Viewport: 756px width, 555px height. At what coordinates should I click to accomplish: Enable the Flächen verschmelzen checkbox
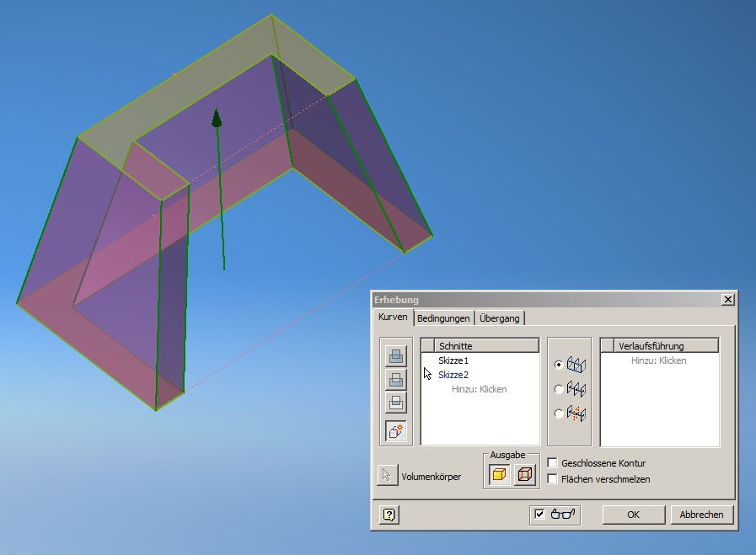click(x=553, y=479)
